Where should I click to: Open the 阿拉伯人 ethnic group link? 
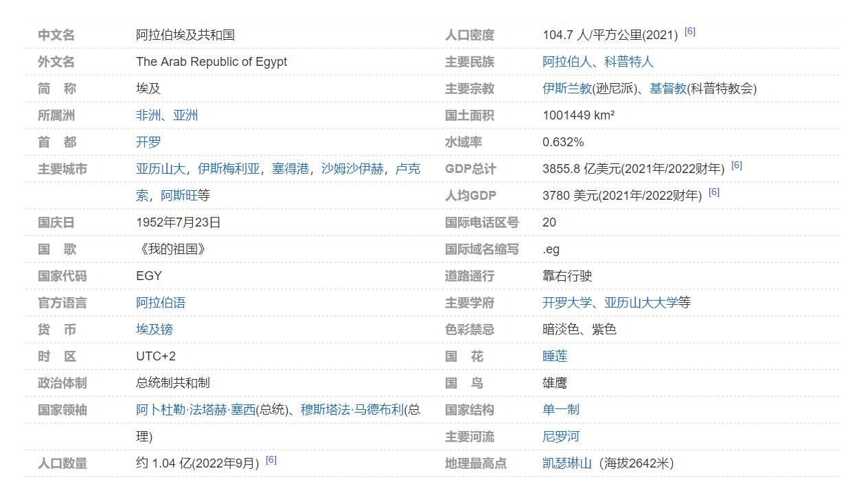[566, 62]
